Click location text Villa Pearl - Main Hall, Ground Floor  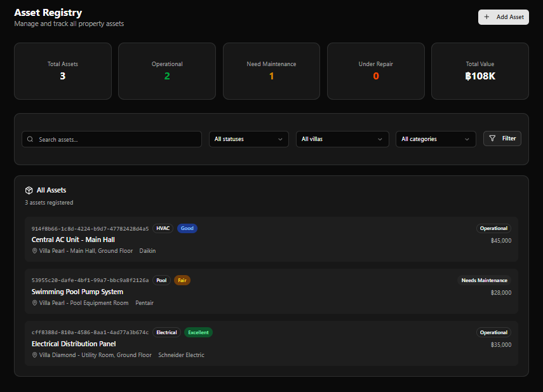point(86,251)
